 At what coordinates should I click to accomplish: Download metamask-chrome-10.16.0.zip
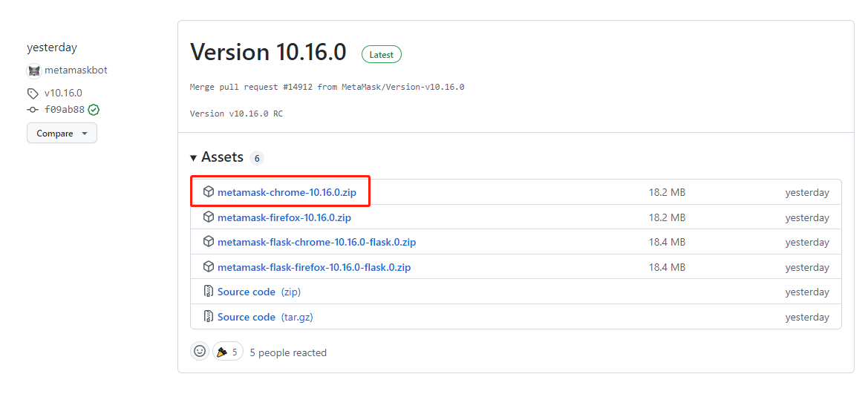pos(287,193)
